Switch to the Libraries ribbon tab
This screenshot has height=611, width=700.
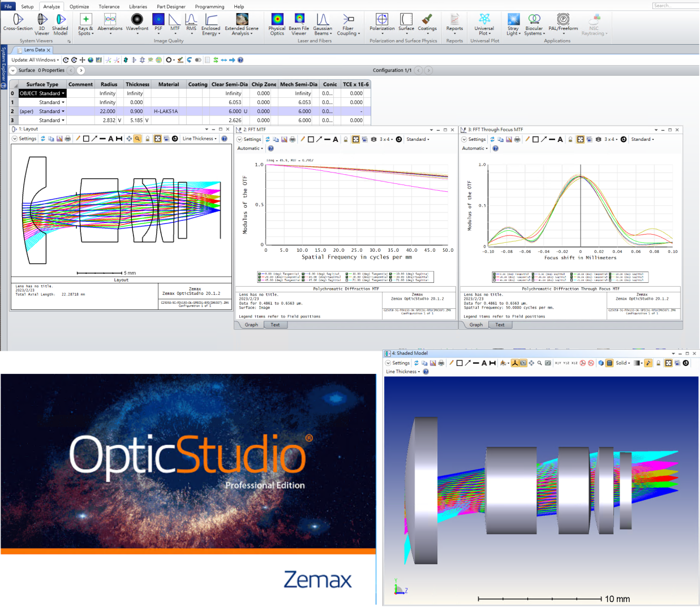(138, 6)
